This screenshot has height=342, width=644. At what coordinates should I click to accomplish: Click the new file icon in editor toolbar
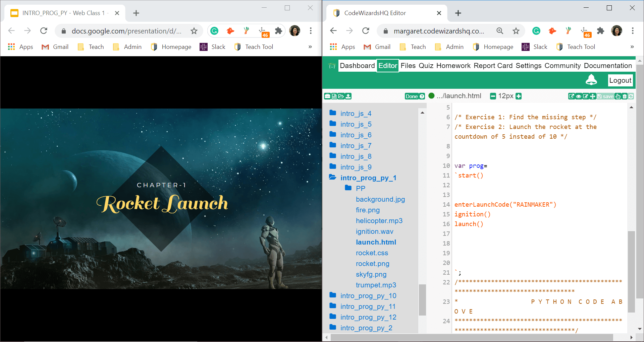[x=334, y=96]
